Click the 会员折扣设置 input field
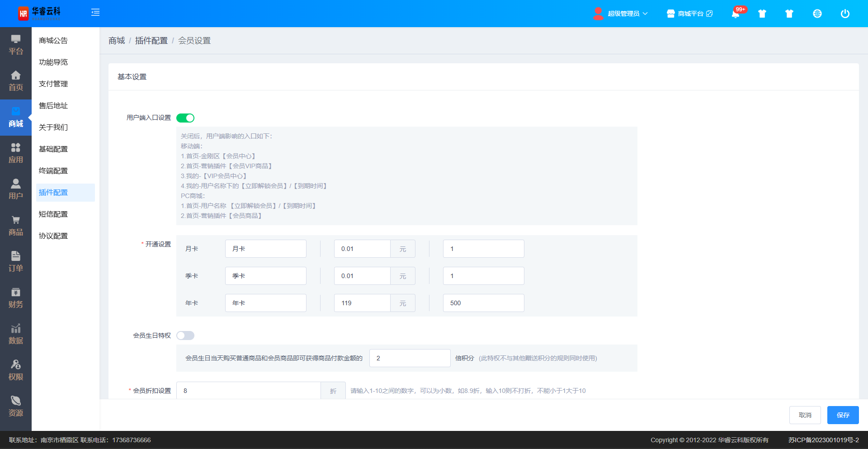The height and width of the screenshot is (449, 868). [x=248, y=391]
